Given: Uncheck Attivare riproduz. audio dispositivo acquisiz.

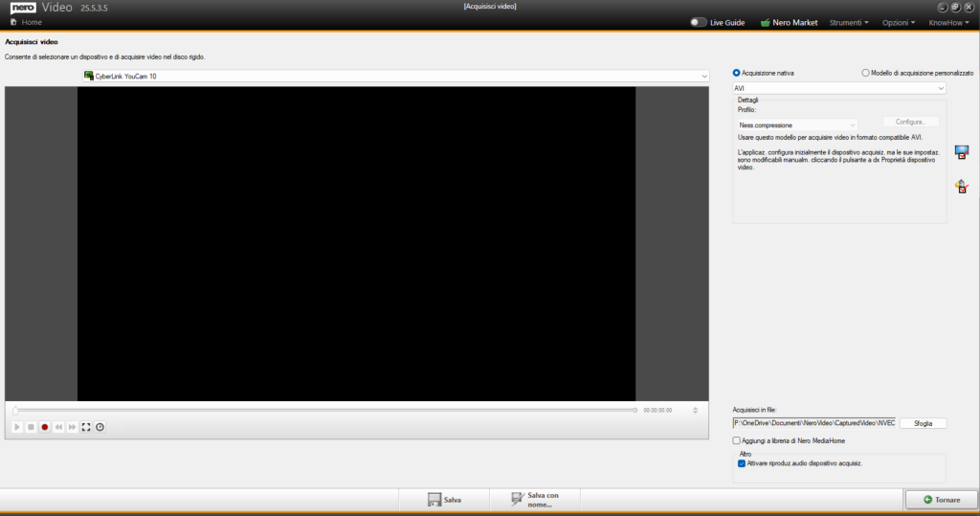Looking at the screenshot, I should pyautogui.click(x=742, y=463).
